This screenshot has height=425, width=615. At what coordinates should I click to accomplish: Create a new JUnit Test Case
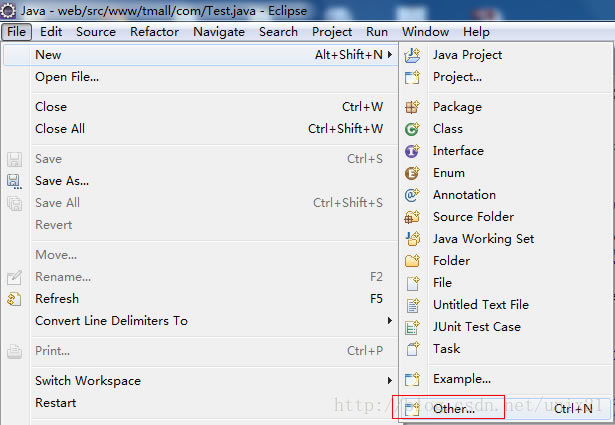pos(506,327)
